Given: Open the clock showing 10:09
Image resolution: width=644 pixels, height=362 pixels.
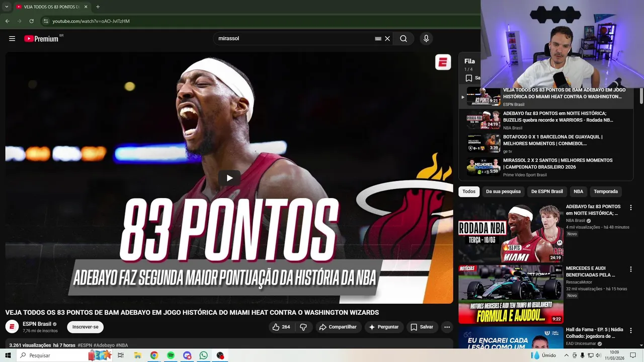Looking at the screenshot, I should coord(614,355).
